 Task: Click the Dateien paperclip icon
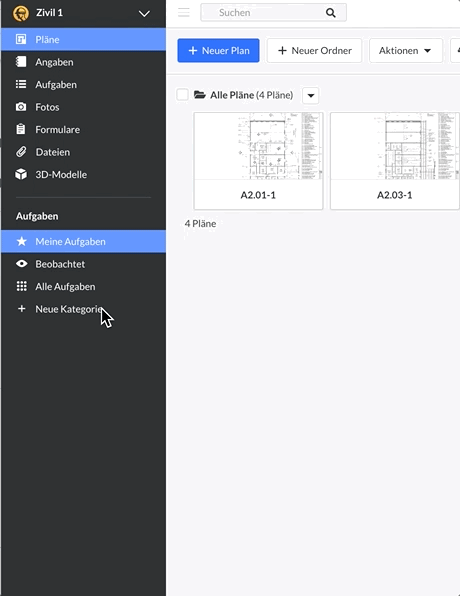tap(21, 152)
